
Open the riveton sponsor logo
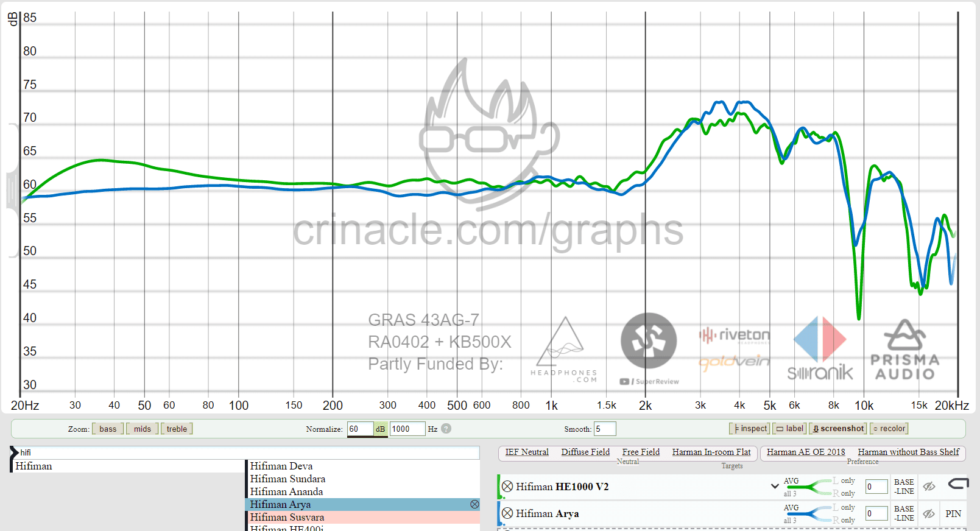point(735,336)
